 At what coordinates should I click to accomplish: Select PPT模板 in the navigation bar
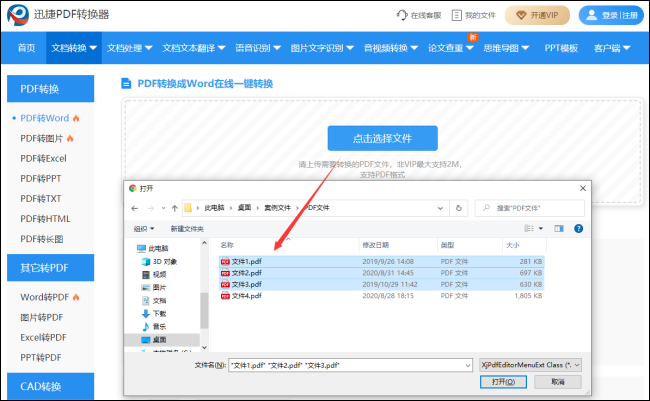pyautogui.click(x=561, y=48)
